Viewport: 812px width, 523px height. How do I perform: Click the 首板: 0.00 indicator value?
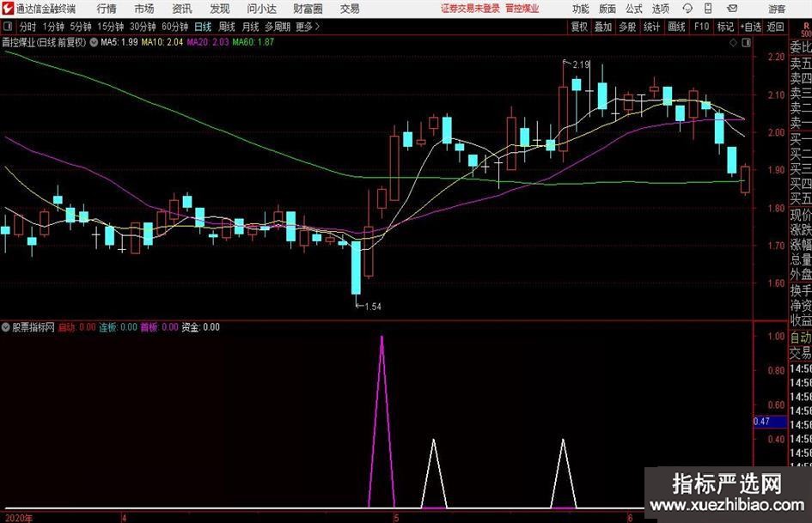pyautogui.click(x=160, y=327)
